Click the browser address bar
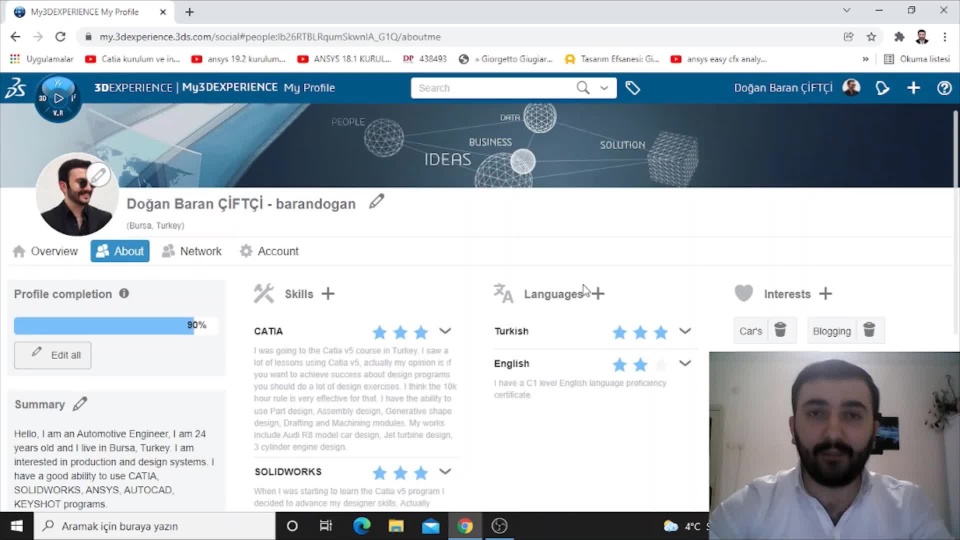Screen dimensions: 960x540 459,37
